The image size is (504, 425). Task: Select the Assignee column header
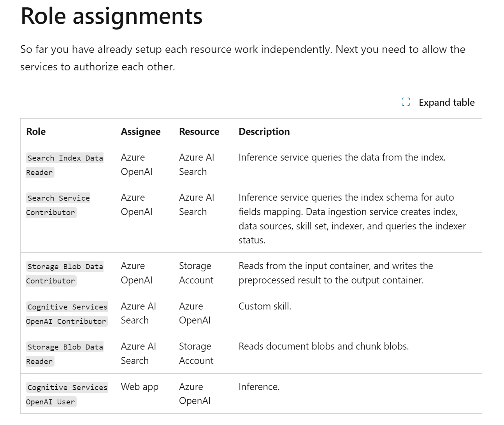[x=140, y=132]
